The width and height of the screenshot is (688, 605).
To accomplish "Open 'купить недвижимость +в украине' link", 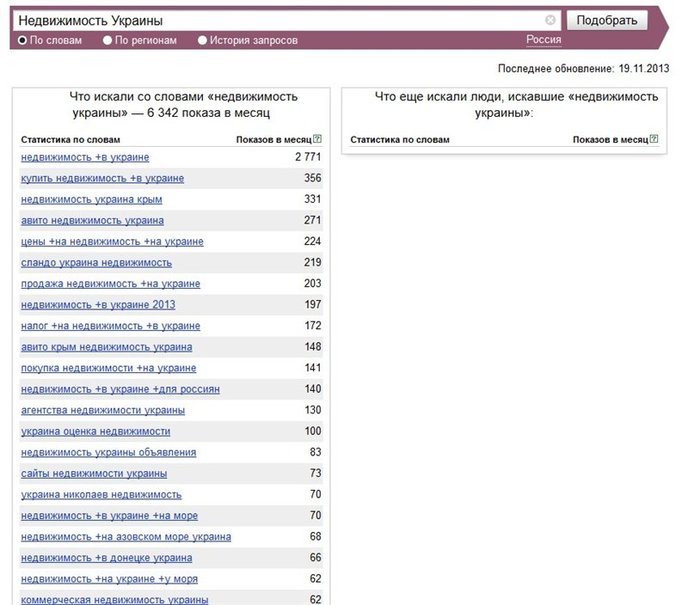I will pos(102,179).
